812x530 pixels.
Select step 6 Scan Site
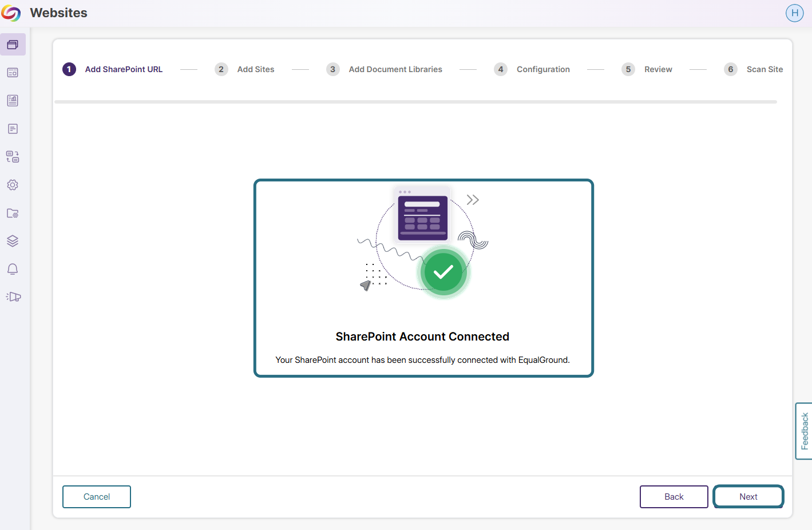(x=753, y=69)
